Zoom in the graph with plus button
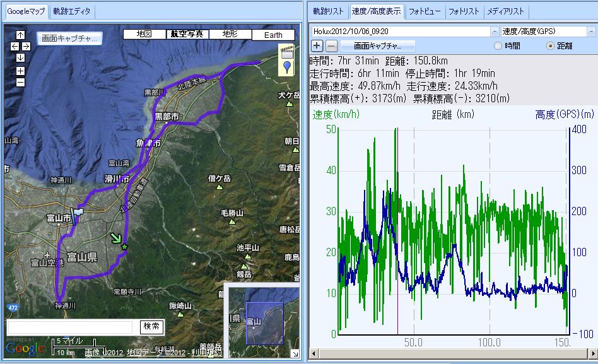Viewport: 598px width, 364px height. tap(317, 45)
